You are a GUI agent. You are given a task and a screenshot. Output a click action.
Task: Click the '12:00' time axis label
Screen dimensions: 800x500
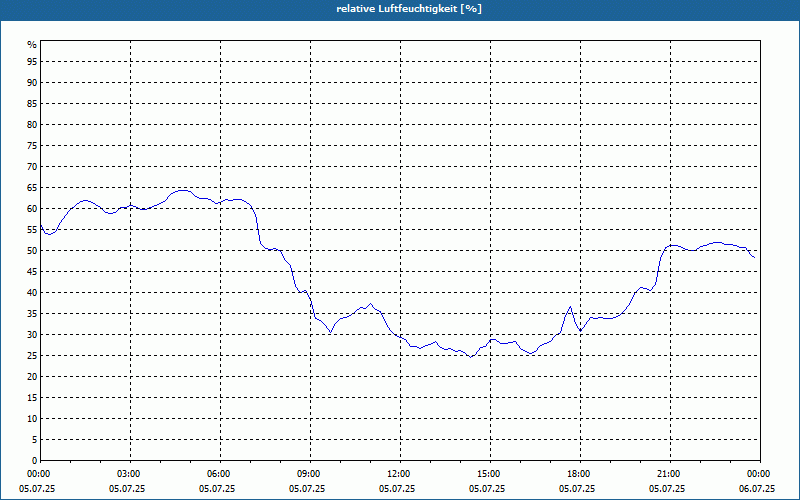(401, 474)
